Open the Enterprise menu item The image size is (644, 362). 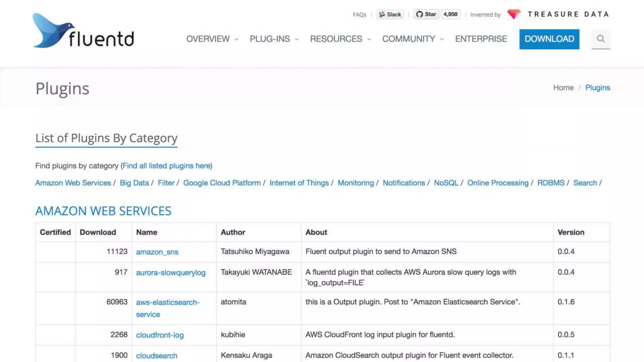481,39
